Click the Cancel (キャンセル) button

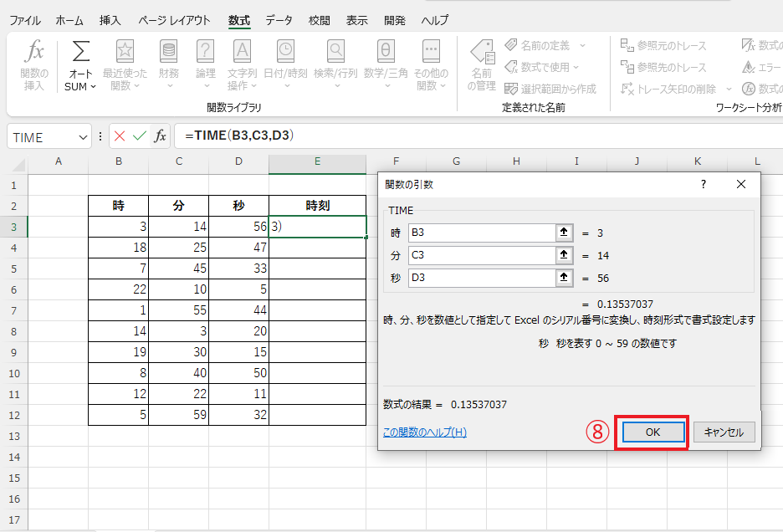coord(724,432)
